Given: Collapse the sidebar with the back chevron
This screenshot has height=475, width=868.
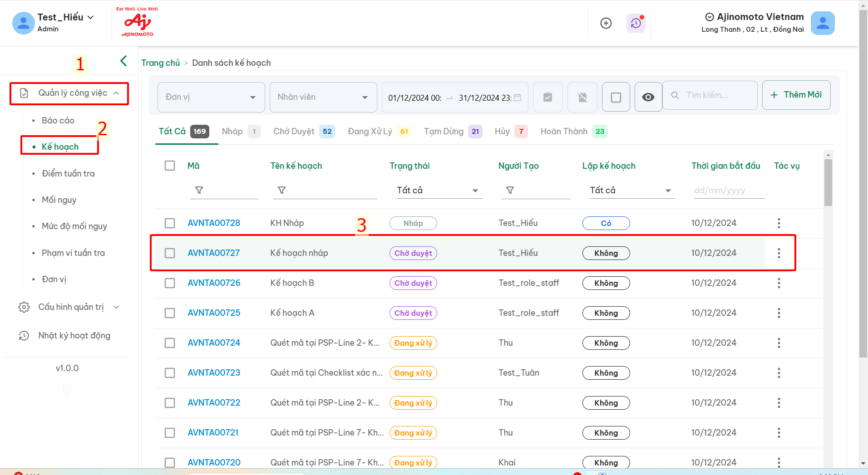Looking at the screenshot, I should [x=123, y=61].
